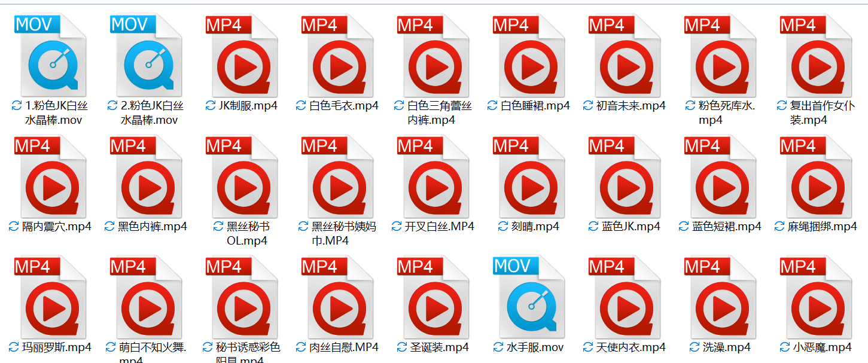Image resolution: width=868 pixels, height=363 pixels.
Task: Select the 1.粉色JK白丝水晶棒.mov file icon
Action: point(50,55)
